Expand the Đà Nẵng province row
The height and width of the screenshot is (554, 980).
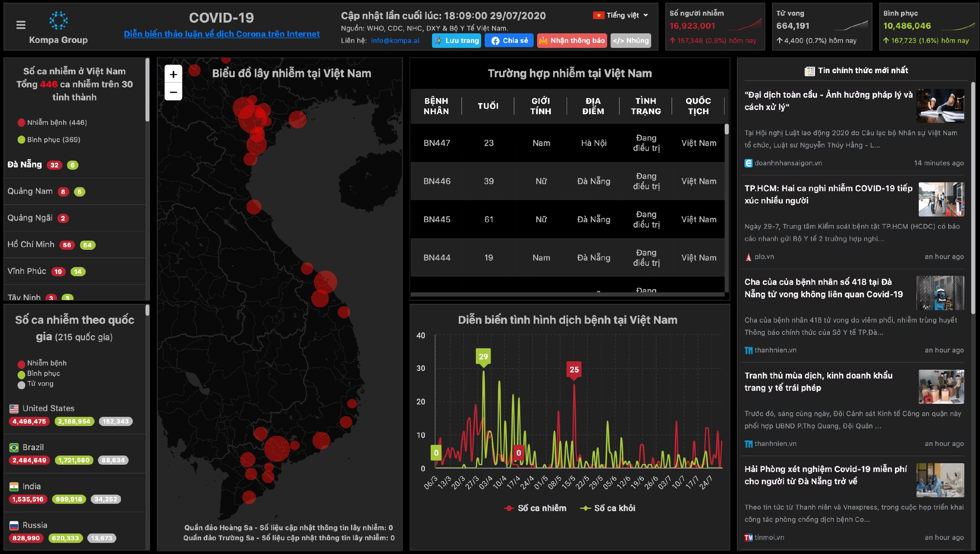[25, 165]
